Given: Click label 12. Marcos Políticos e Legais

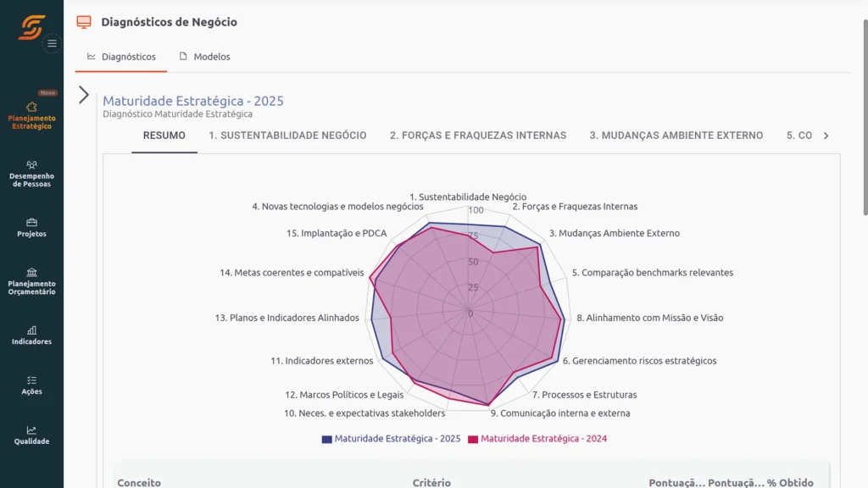Looking at the screenshot, I should click(x=344, y=395).
